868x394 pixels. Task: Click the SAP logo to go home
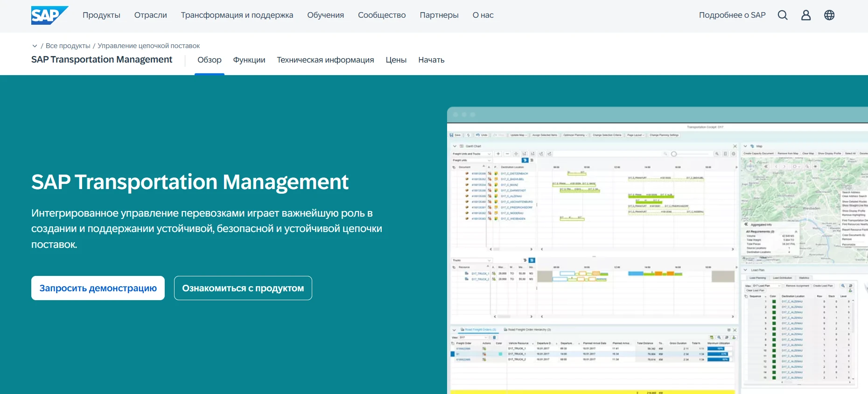coord(49,15)
